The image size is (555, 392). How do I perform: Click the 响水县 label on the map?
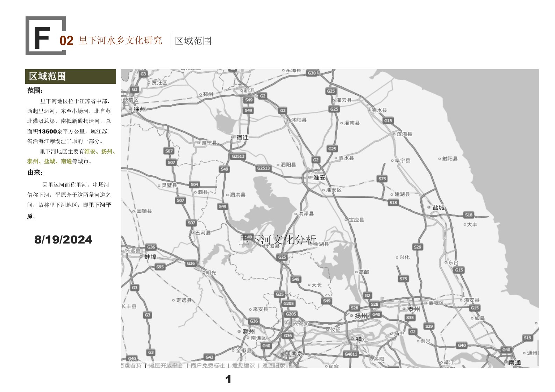coord(379,110)
